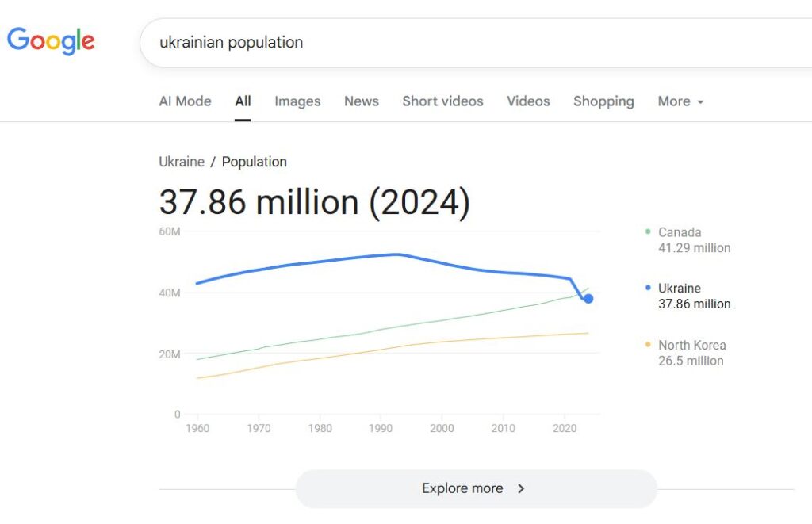
Task: Open the Videos tab
Action: [528, 101]
